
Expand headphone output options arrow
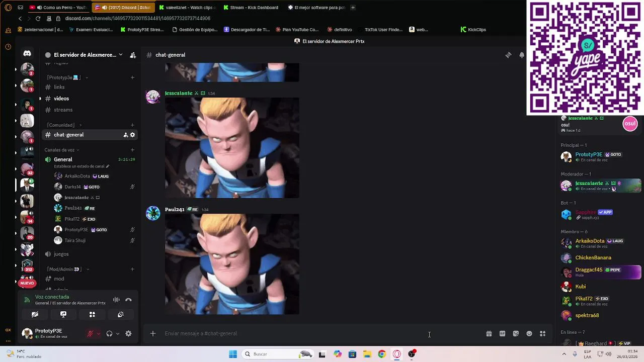pos(117,334)
